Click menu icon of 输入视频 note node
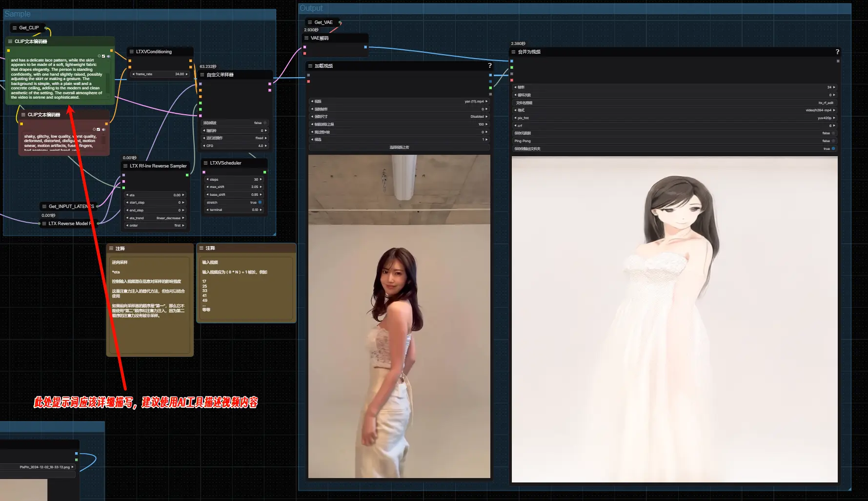Viewport: 868px width, 501px height. (201, 248)
